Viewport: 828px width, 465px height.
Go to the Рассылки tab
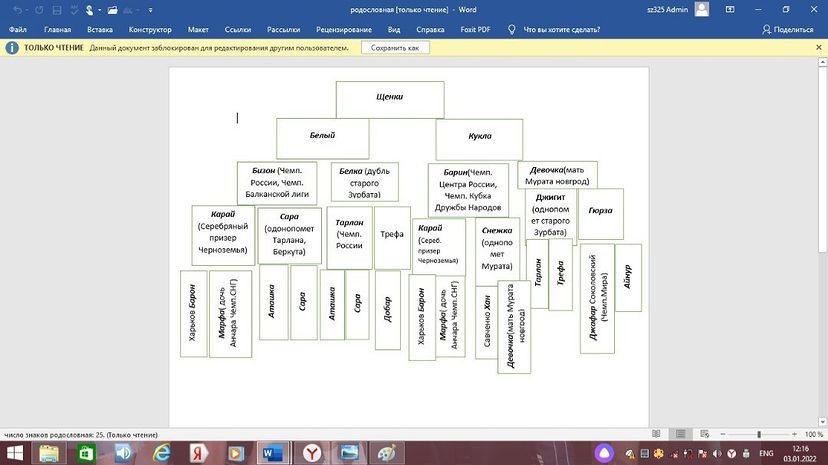(x=284, y=30)
